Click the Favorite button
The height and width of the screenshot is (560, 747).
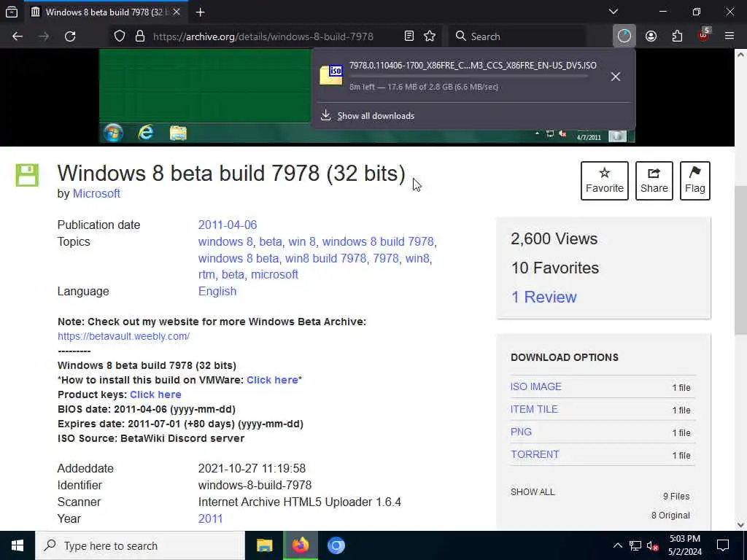[605, 181]
